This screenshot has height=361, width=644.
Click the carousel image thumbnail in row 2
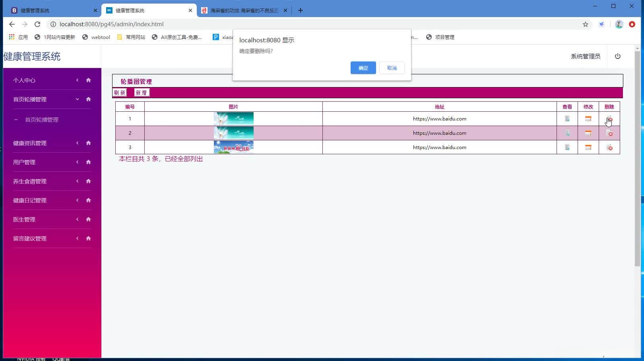234,133
